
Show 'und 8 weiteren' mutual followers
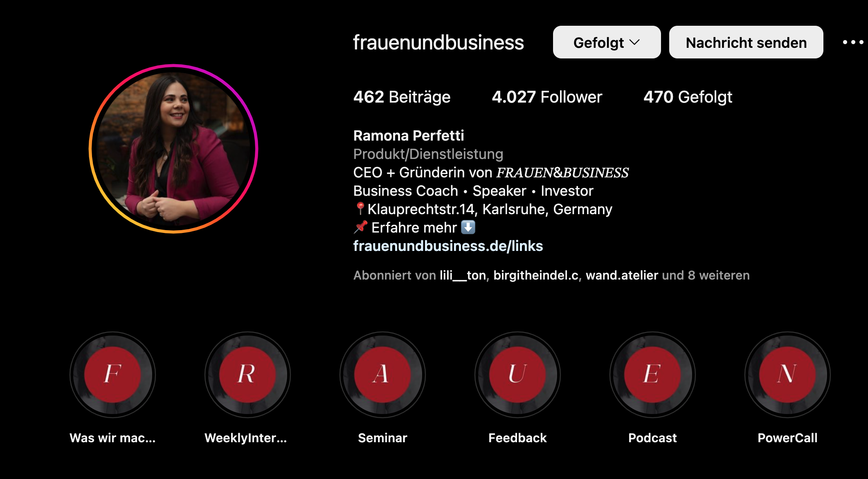point(706,275)
